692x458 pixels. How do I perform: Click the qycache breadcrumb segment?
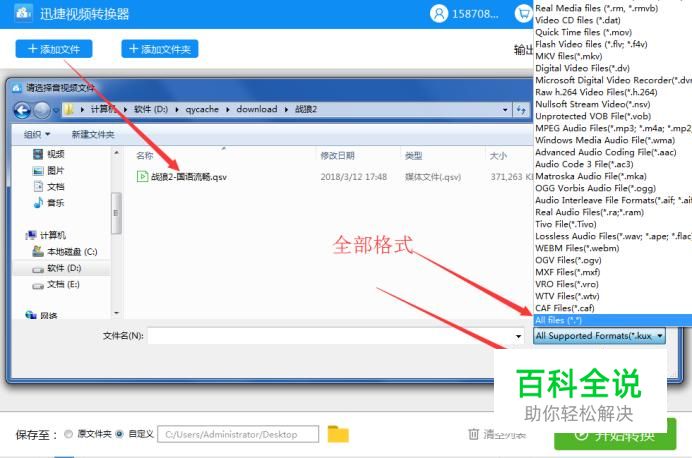(202, 109)
